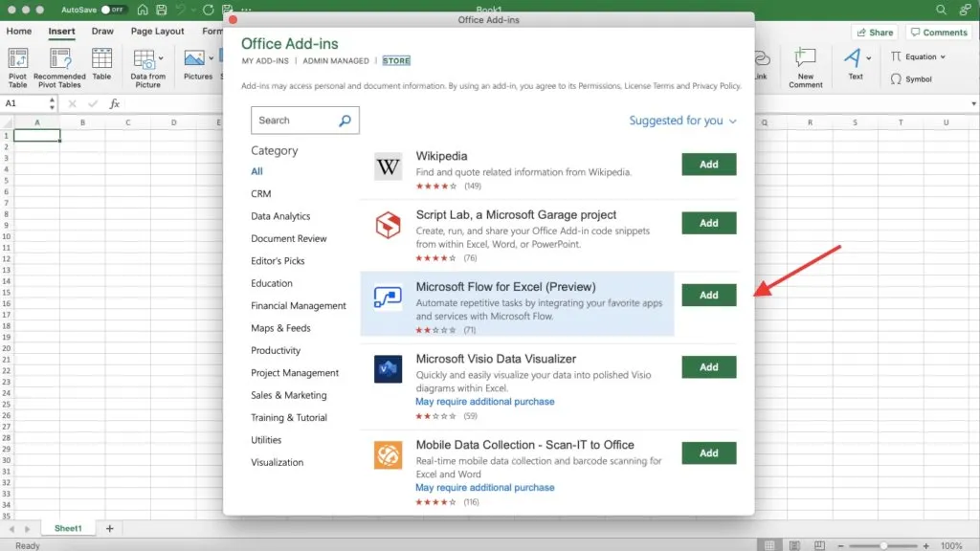The width and height of the screenshot is (980, 551).
Task: Switch to MY ADD-INS tab
Action: (x=265, y=61)
